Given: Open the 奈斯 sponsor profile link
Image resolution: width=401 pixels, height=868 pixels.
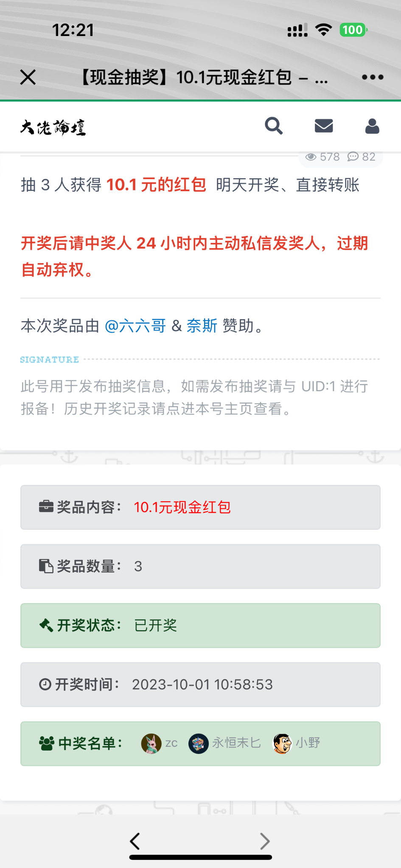Looking at the screenshot, I should tap(202, 326).
